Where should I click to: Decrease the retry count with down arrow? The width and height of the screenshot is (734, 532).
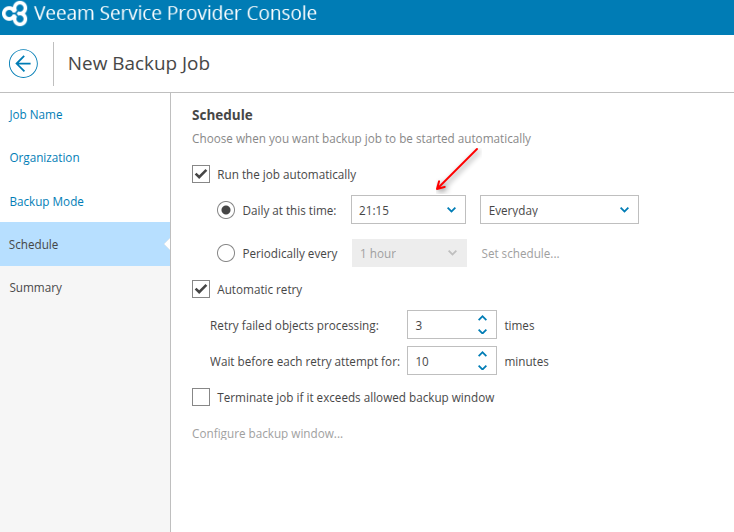click(482, 331)
